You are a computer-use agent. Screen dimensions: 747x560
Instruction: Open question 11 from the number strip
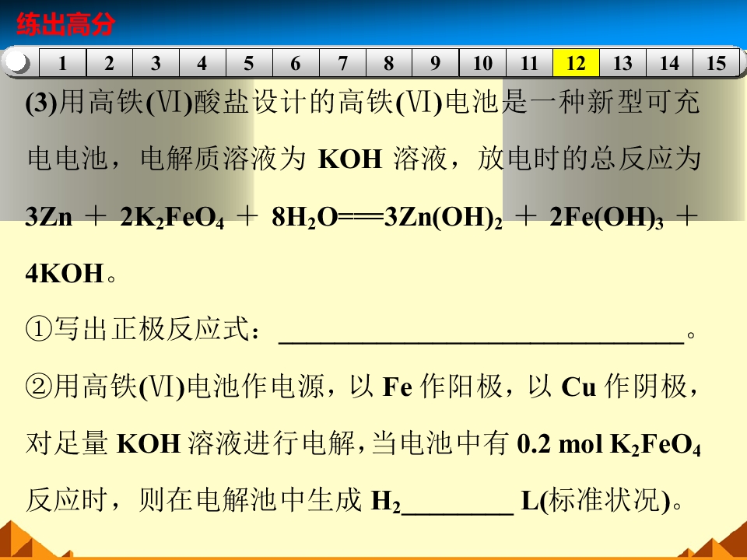[529, 63]
